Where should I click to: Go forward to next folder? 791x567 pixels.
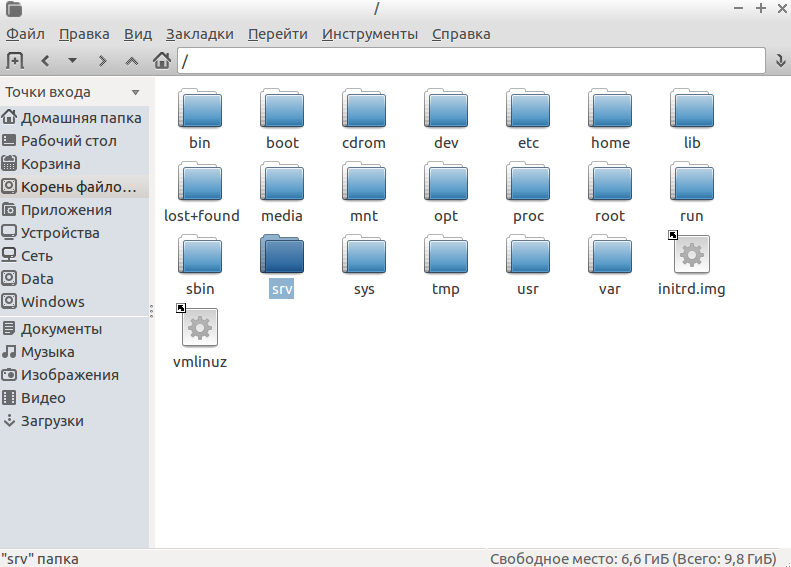pos(102,61)
